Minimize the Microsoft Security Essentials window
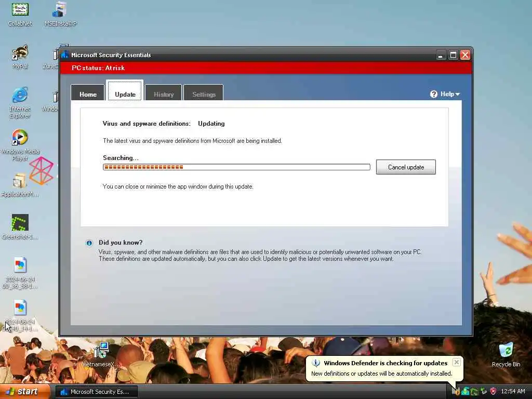The width and height of the screenshot is (532, 399). 441,55
